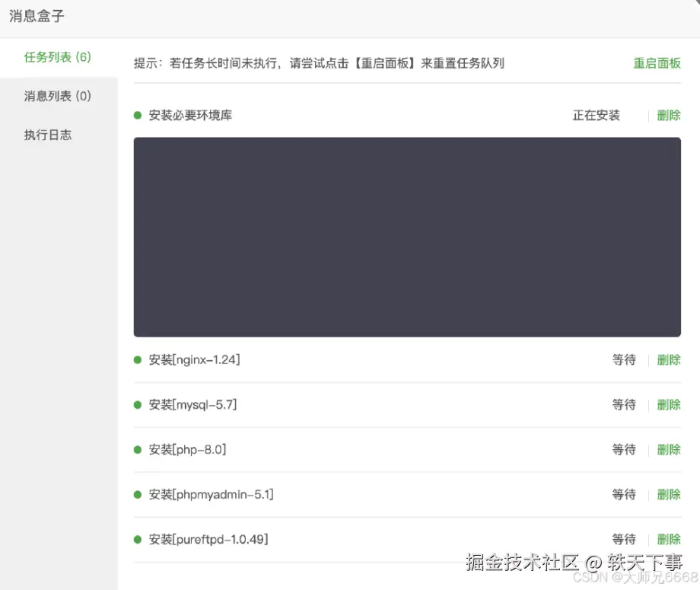Open the 任务列表 (6) tab
700x590 pixels.
coord(58,57)
